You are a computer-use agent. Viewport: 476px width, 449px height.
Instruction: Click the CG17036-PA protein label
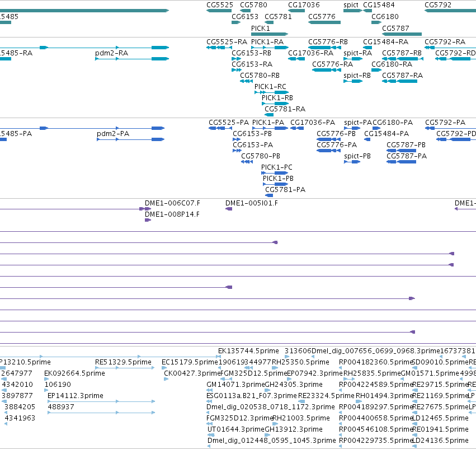(313, 123)
